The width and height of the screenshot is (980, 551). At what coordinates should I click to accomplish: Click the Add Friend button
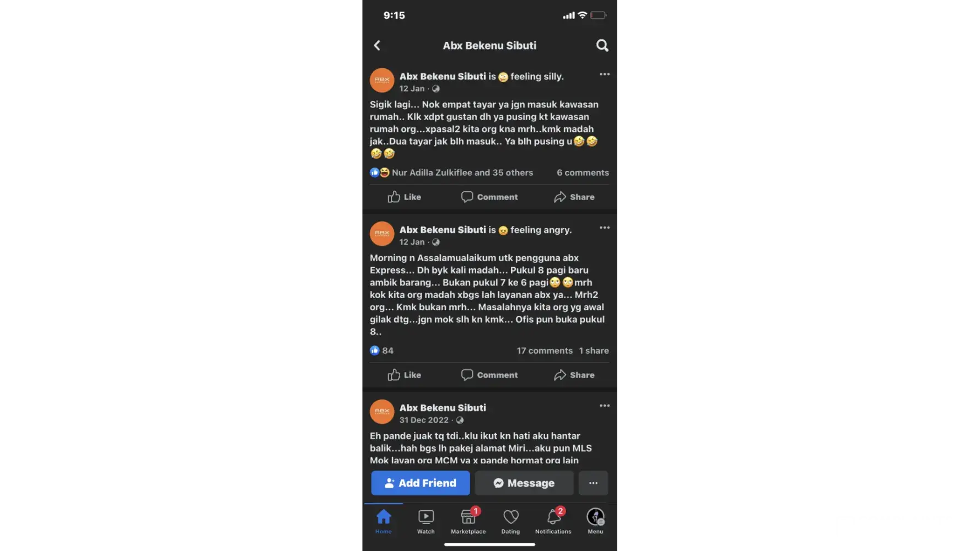[x=421, y=483]
